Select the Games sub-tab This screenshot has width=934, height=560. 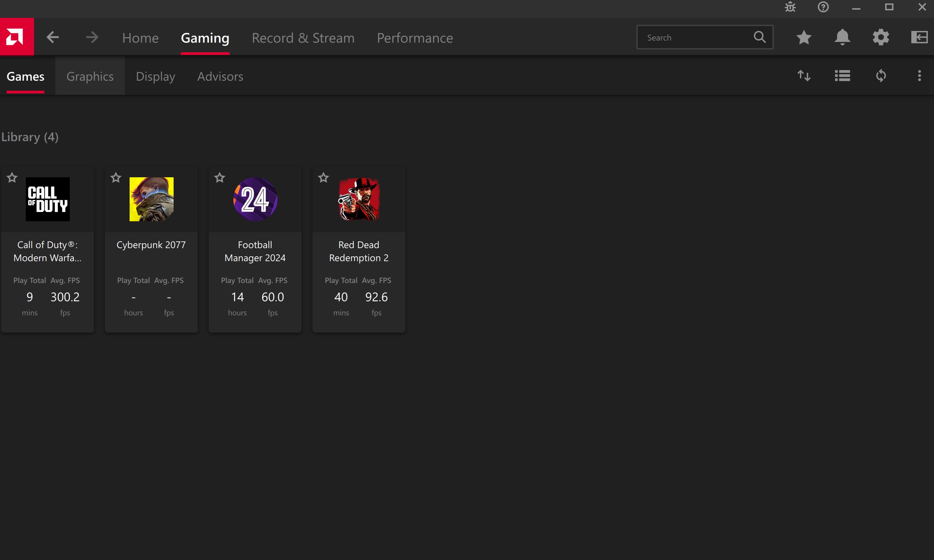click(25, 76)
